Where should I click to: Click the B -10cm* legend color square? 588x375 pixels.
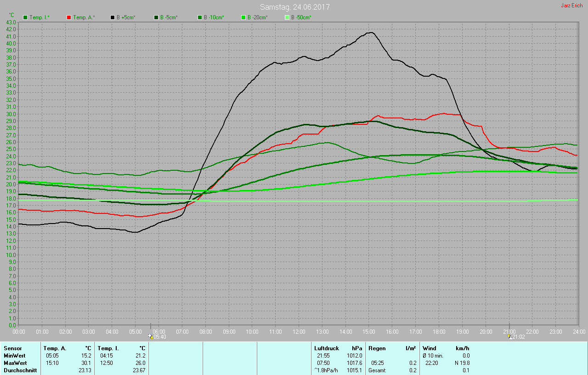200,17
